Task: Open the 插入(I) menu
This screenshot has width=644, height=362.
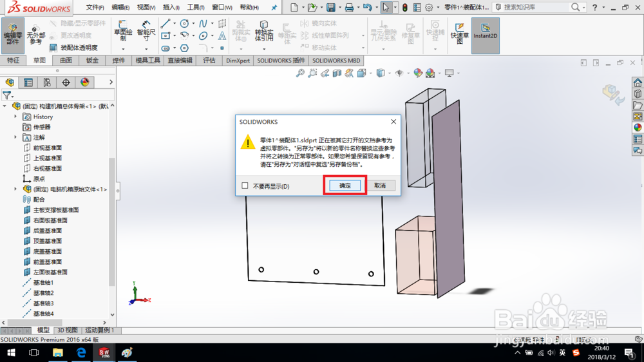Action: click(171, 7)
